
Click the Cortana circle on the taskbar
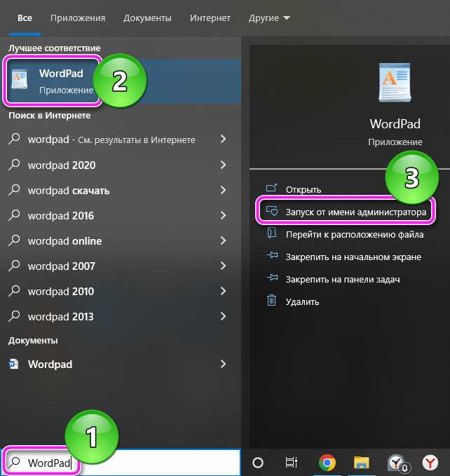tap(258, 463)
